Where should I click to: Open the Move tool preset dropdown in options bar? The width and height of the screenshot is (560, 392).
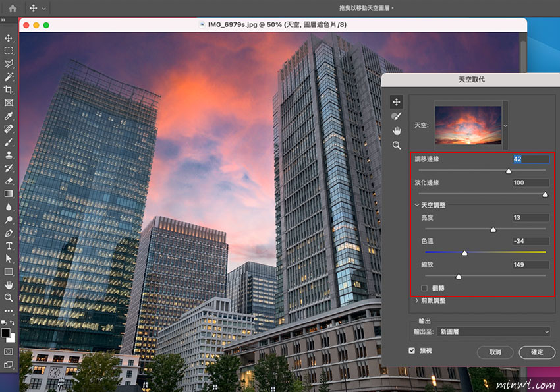pyautogui.click(x=44, y=8)
